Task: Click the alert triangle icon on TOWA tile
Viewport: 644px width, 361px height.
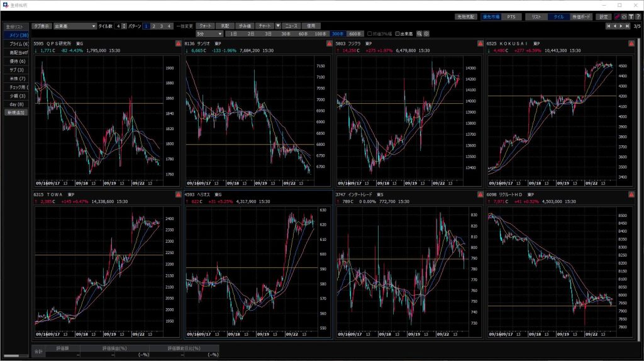Action: [179, 195]
